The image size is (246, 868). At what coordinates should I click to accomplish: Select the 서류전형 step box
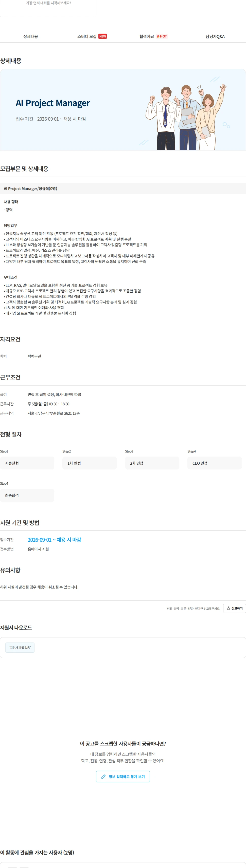pos(27,463)
